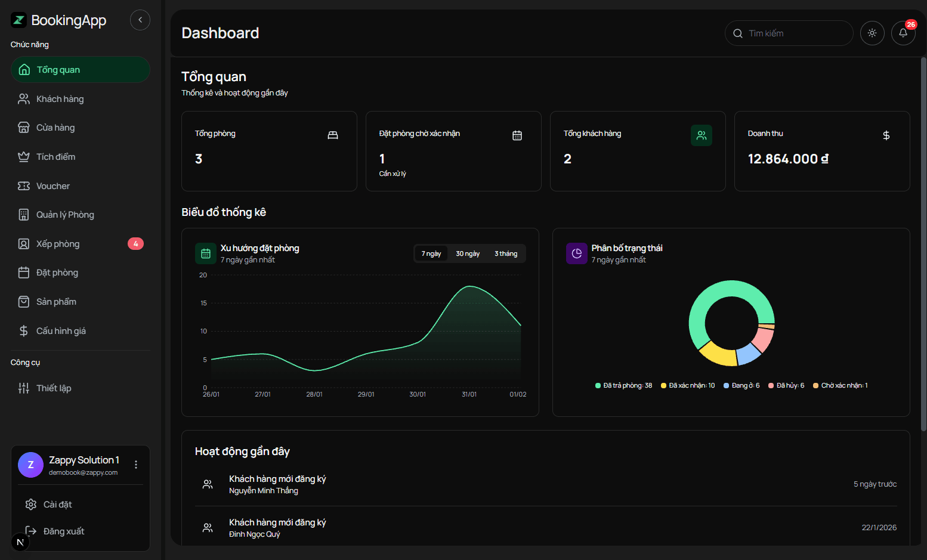Switch booking trend chart to 30 ngày
Viewport: 927px width, 560px height.
point(467,253)
